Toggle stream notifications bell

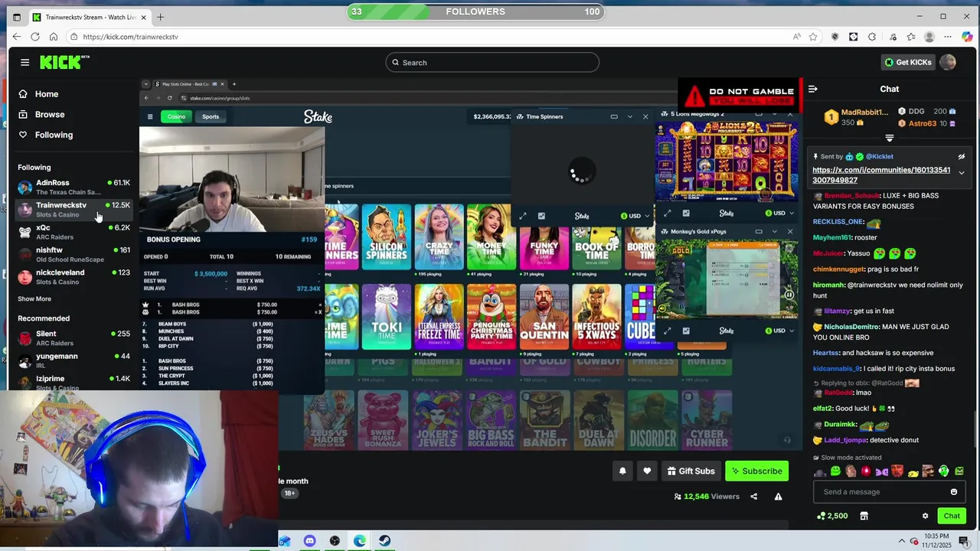622,471
